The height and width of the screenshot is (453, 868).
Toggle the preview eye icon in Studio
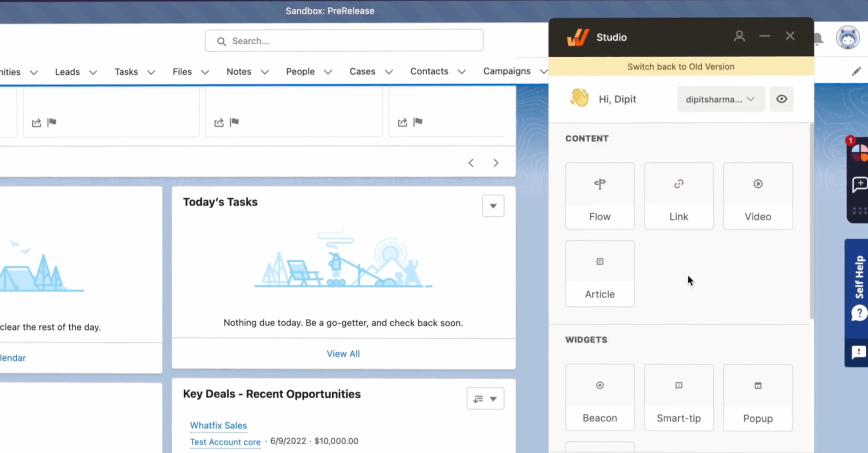click(x=782, y=99)
